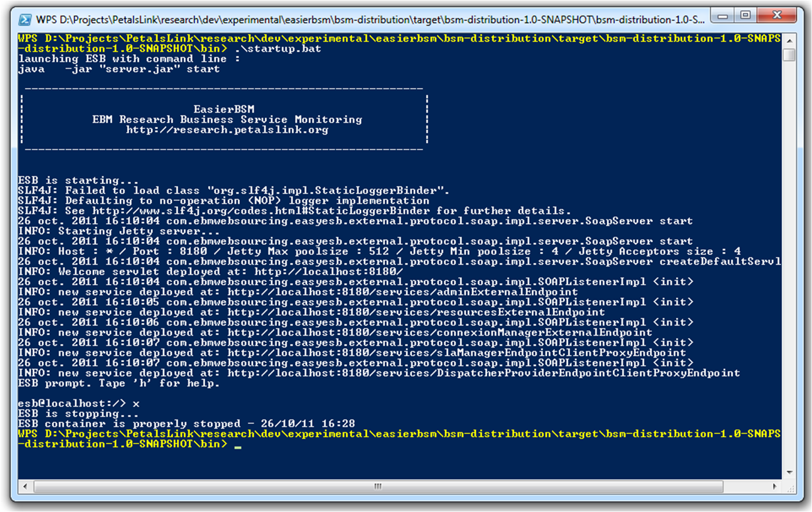The image size is (812, 512).
Task: Click the horizontal scrollbar thumb
Action: 378,487
